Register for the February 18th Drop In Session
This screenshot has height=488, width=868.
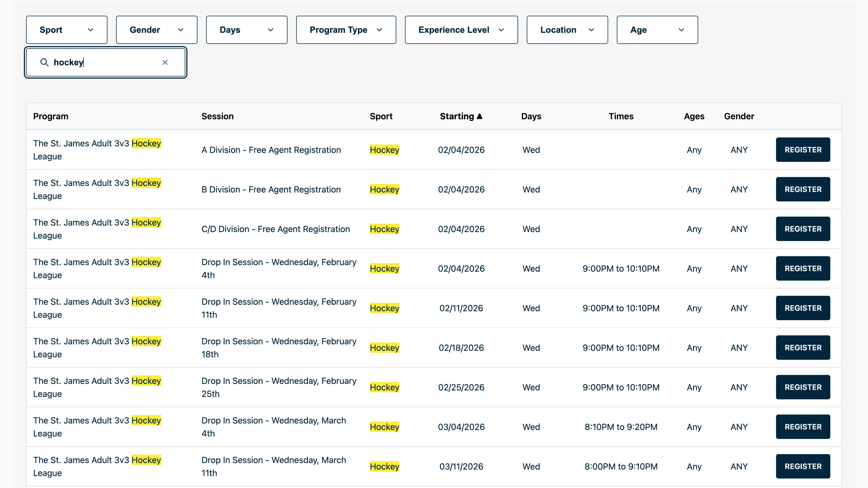tap(803, 347)
